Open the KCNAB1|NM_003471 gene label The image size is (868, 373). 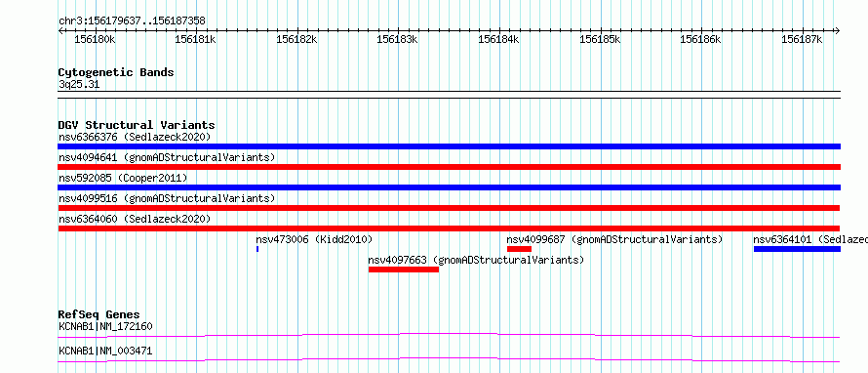tap(105, 351)
